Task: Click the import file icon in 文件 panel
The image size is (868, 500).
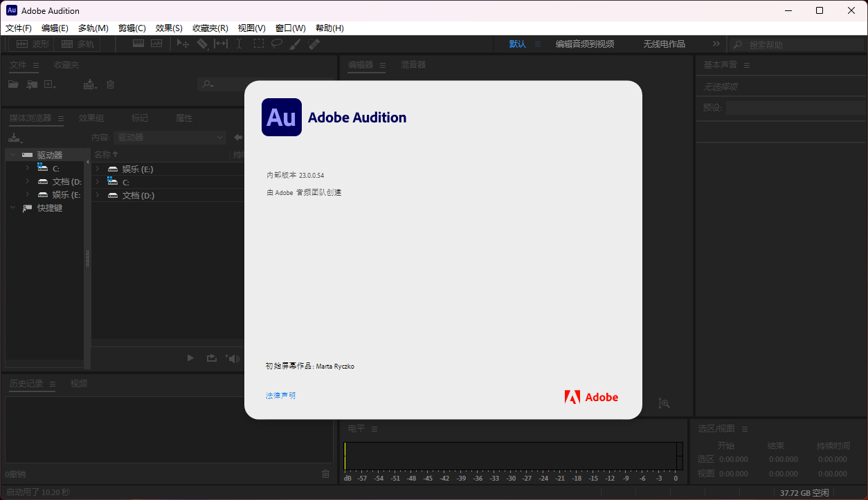Action: 32,84
